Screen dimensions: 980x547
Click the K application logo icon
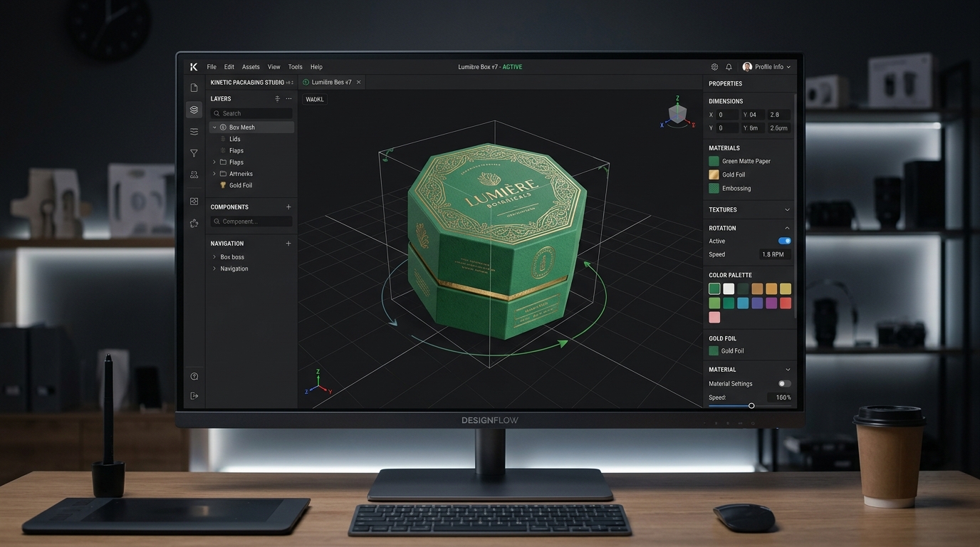(x=194, y=67)
